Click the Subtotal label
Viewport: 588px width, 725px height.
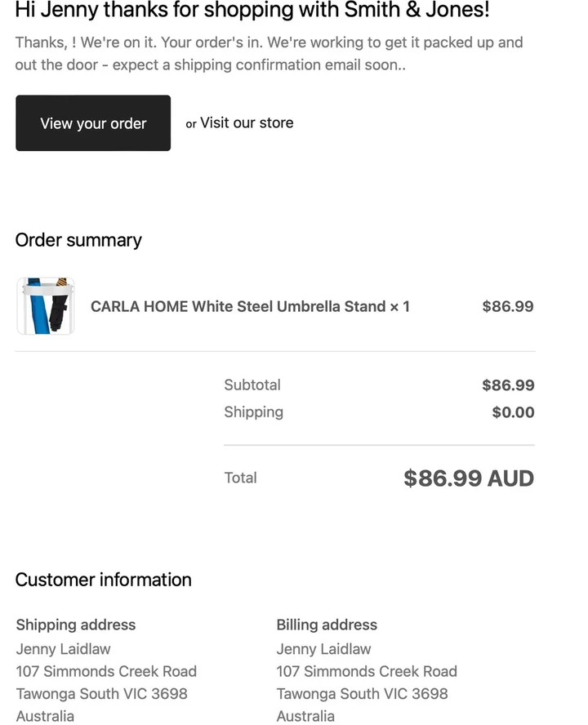pos(252,385)
